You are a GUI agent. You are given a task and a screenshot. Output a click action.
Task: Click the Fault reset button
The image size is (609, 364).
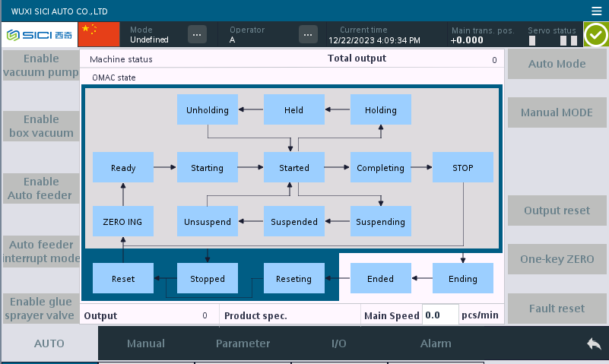point(557,309)
